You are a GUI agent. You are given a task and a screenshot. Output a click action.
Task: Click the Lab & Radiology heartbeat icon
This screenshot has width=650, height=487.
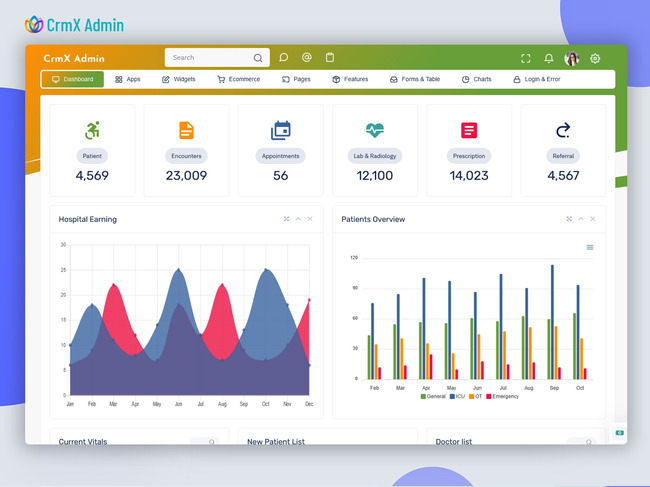click(x=375, y=130)
